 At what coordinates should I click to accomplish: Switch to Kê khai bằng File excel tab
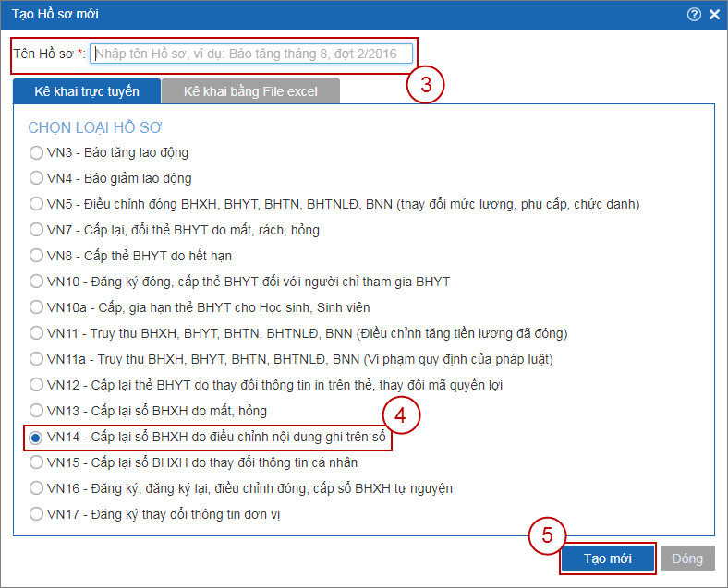pos(250,91)
